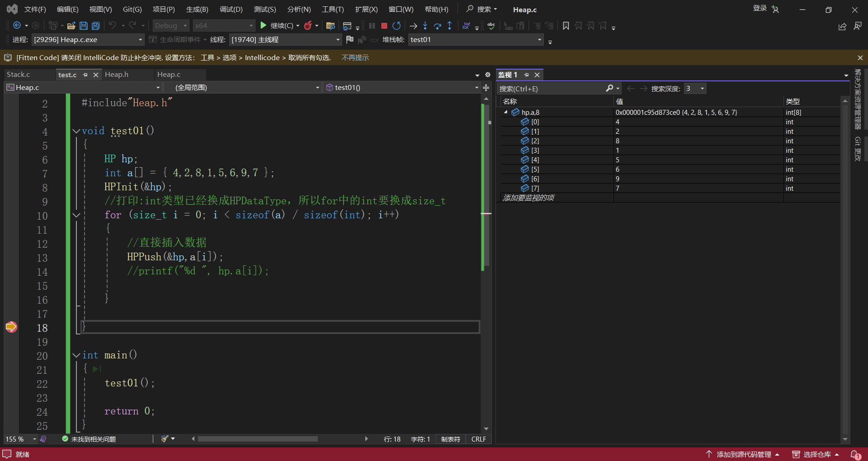868x461 pixels.
Task: Collapse the test01 function fold chevron
Action: (x=76, y=131)
